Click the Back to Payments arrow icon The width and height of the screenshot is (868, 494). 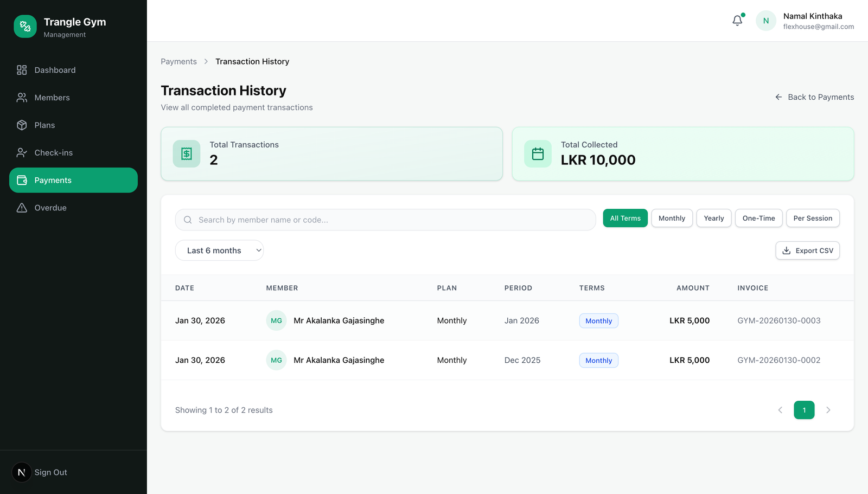pos(778,97)
